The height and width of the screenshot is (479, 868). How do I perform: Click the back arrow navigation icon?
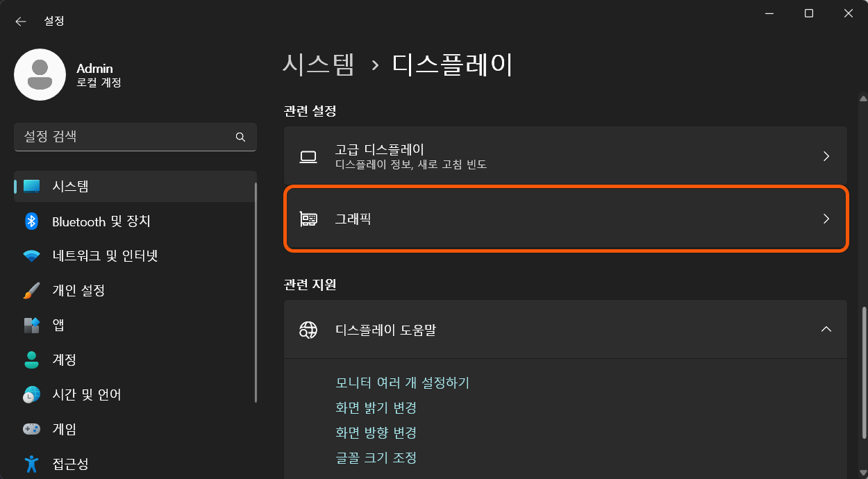point(20,21)
